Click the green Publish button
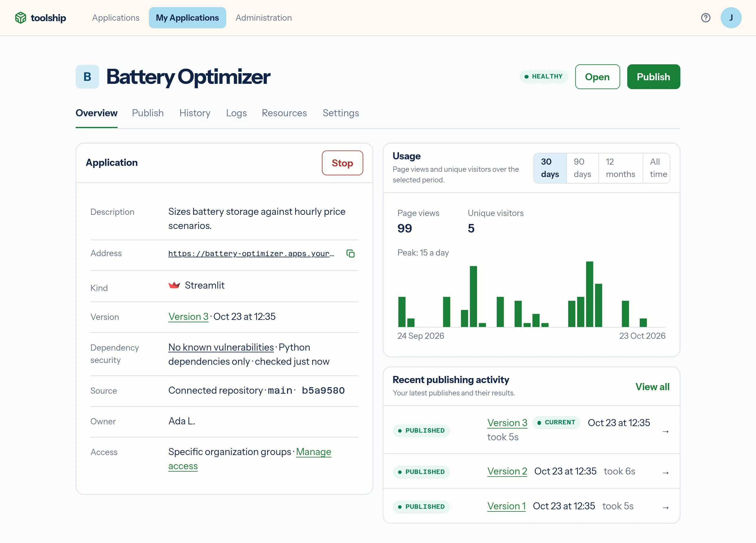This screenshot has width=756, height=543. tap(653, 77)
